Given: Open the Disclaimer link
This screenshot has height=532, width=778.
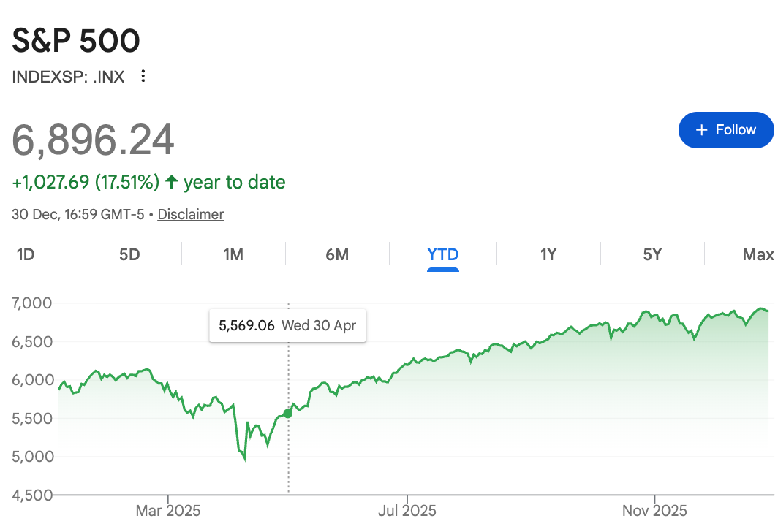Looking at the screenshot, I should (x=190, y=214).
